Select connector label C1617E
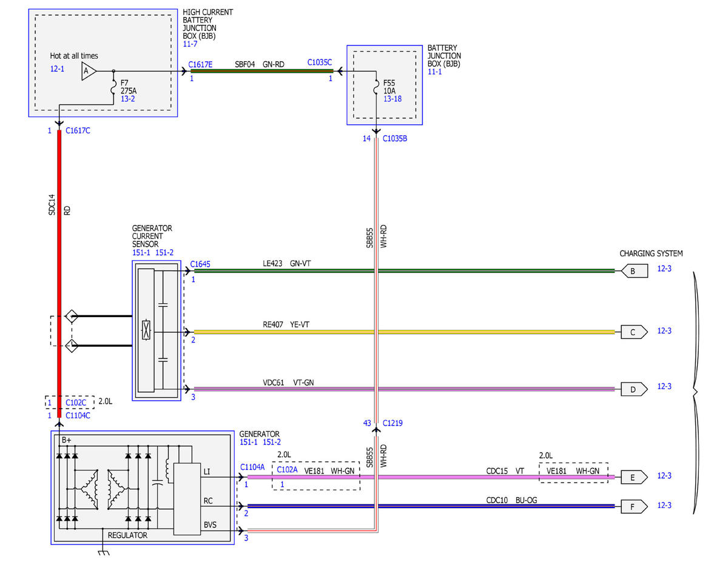This screenshot has width=728, height=562. [x=201, y=64]
